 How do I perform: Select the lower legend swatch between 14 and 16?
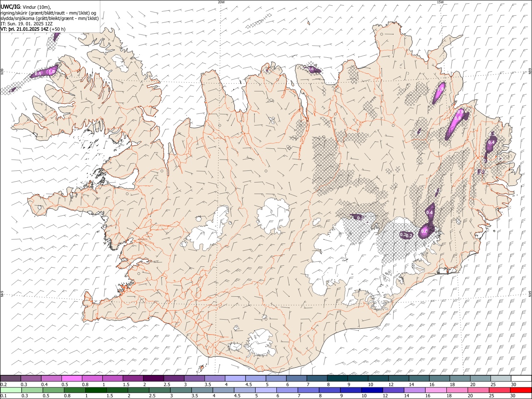point(414,390)
